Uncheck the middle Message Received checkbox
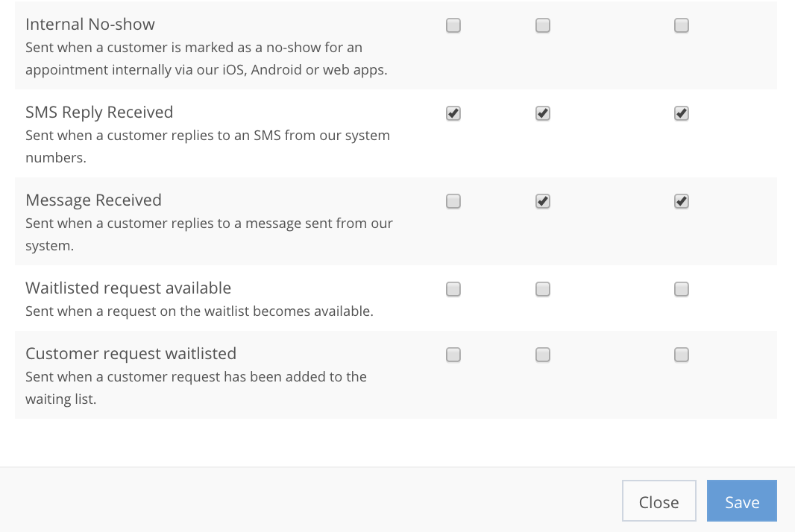Screen dimensions: 795x532 pyautogui.click(x=543, y=201)
